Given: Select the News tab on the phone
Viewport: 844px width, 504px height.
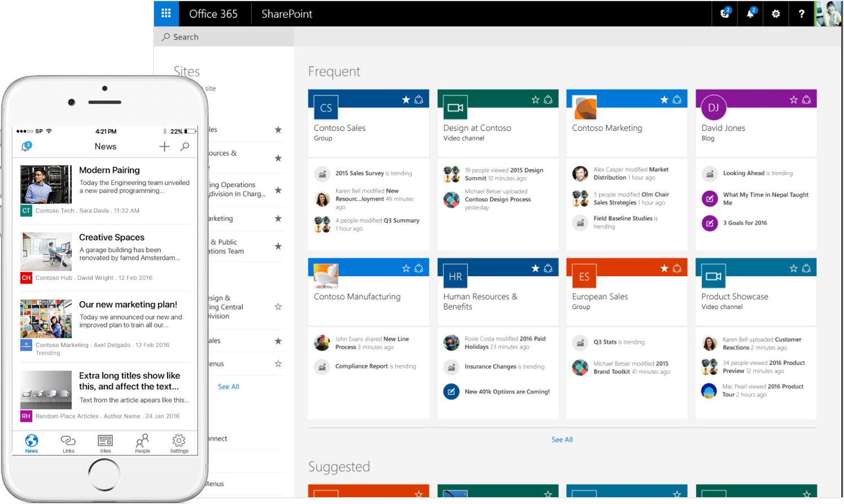Looking at the screenshot, I should click(x=32, y=444).
